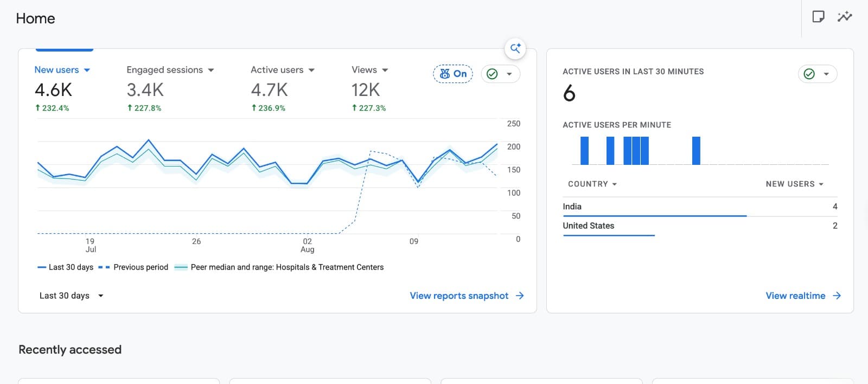The height and width of the screenshot is (384, 868).
Task: Click the active users count 6
Action: [x=569, y=94]
